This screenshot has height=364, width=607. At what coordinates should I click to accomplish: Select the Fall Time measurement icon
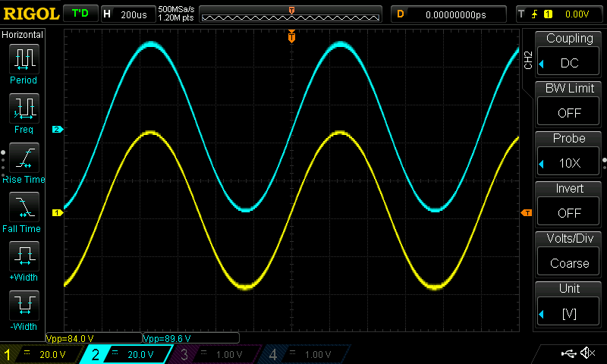pyautogui.click(x=24, y=207)
